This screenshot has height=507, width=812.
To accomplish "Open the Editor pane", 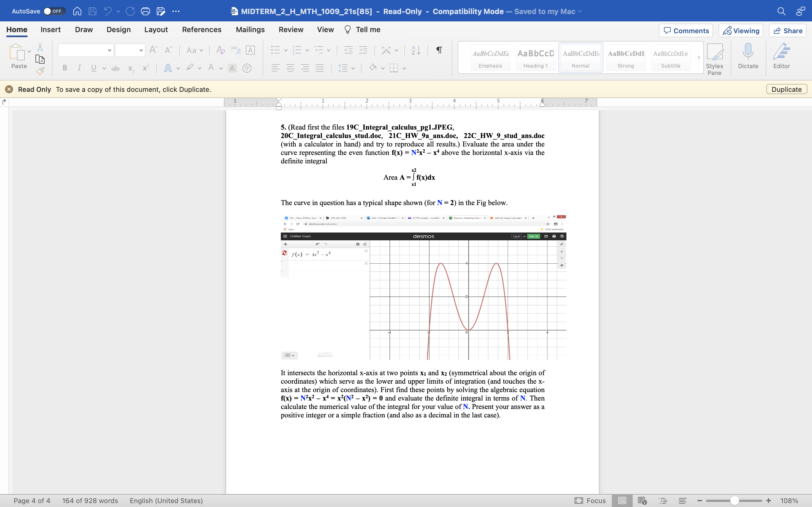I will [782, 57].
